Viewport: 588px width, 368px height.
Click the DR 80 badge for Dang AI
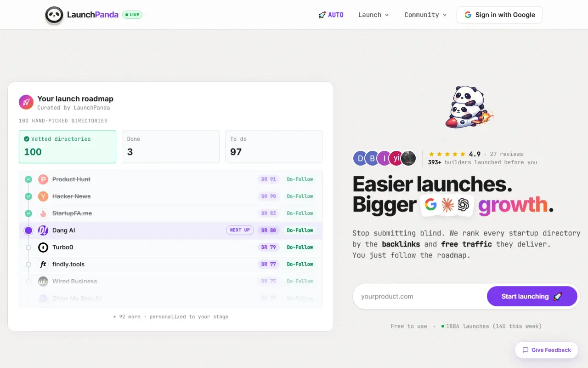click(269, 230)
